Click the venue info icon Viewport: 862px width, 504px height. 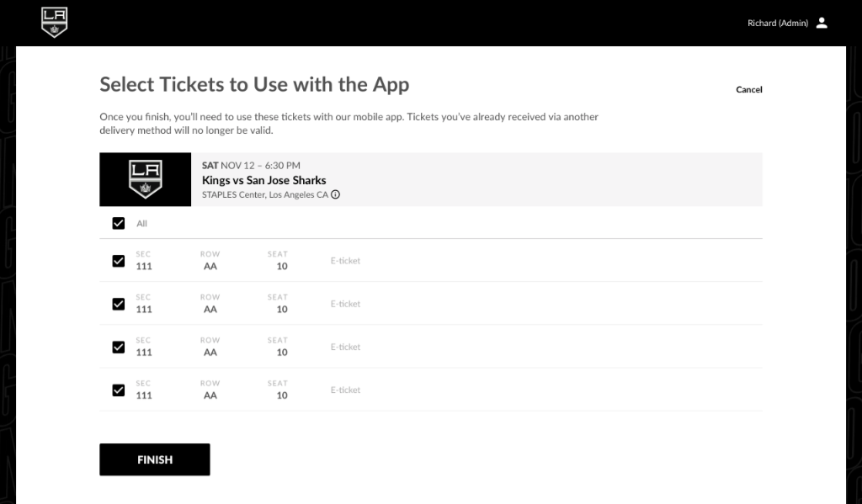click(x=335, y=194)
